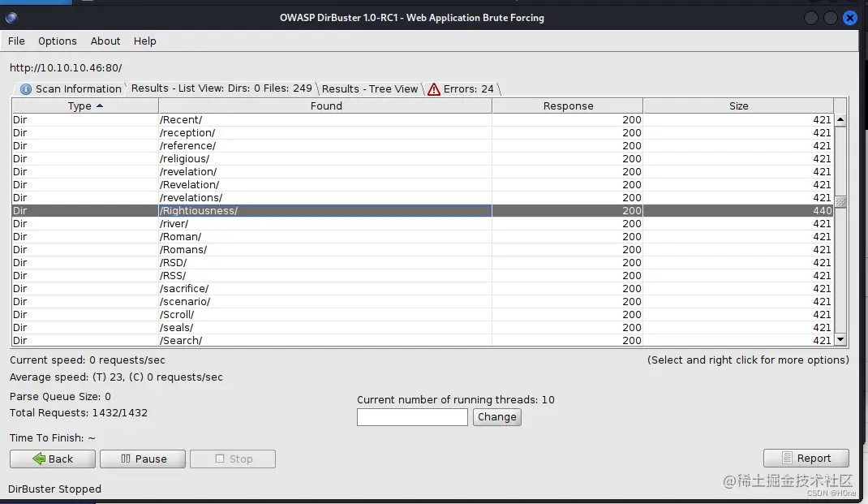This screenshot has width=868, height=504.
Task: Click the Change threads button
Action: click(497, 417)
